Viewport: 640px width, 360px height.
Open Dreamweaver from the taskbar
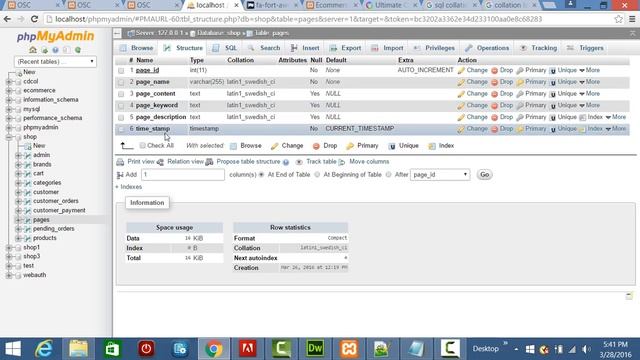(315, 349)
